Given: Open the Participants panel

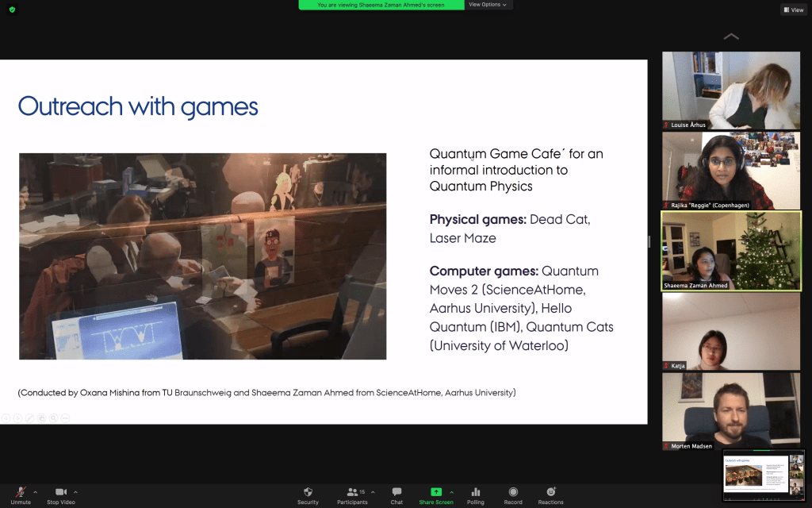Looking at the screenshot, I should point(352,492).
